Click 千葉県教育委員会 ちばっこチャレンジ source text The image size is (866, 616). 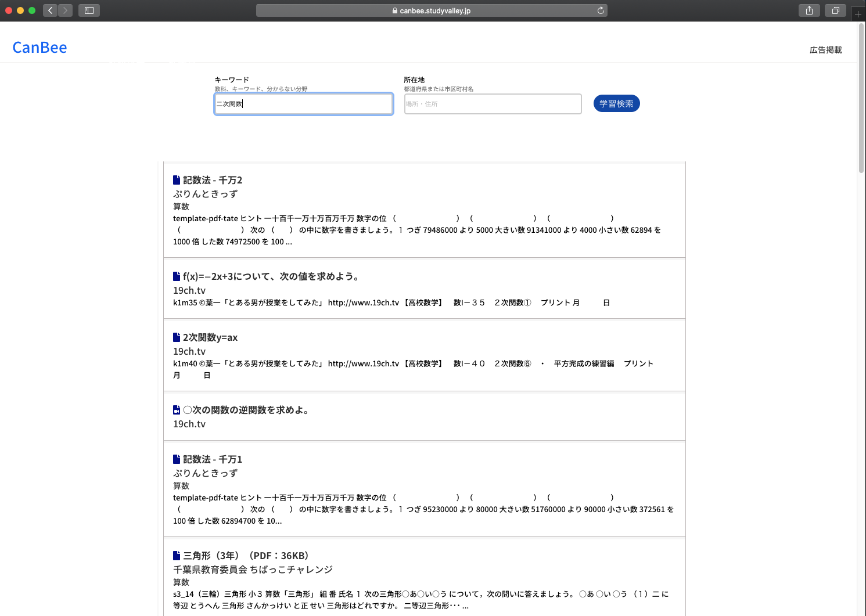pos(253,570)
